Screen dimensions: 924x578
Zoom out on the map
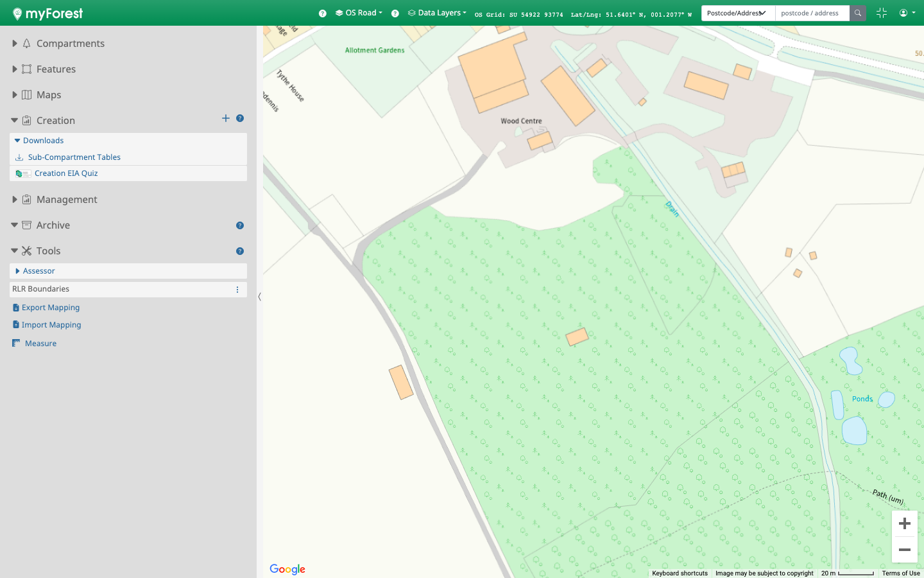pyautogui.click(x=904, y=550)
